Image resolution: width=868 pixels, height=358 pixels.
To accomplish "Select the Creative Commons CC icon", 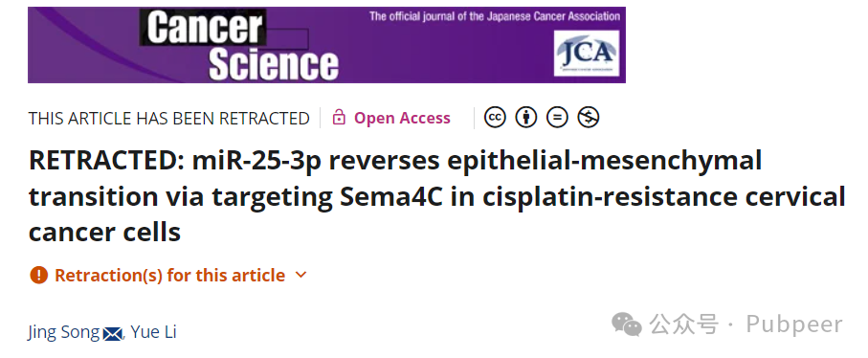I will pyautogui.click(x=495, y=118).
